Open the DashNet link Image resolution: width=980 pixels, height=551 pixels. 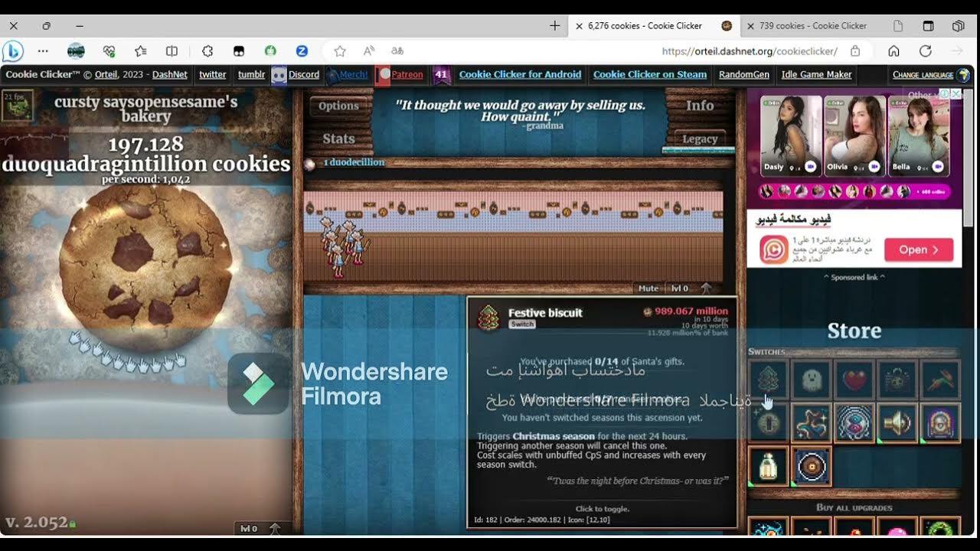click(170, 74)
